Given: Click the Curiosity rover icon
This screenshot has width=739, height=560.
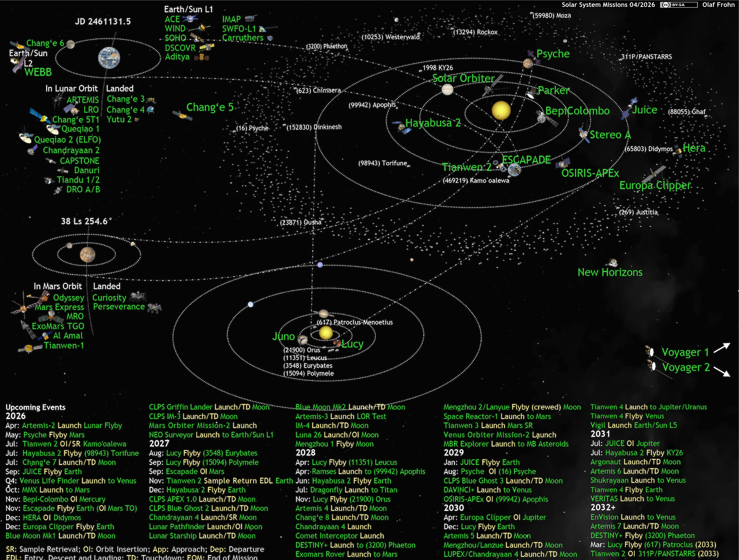Looking at the screenshot, I should pos(137,297).
